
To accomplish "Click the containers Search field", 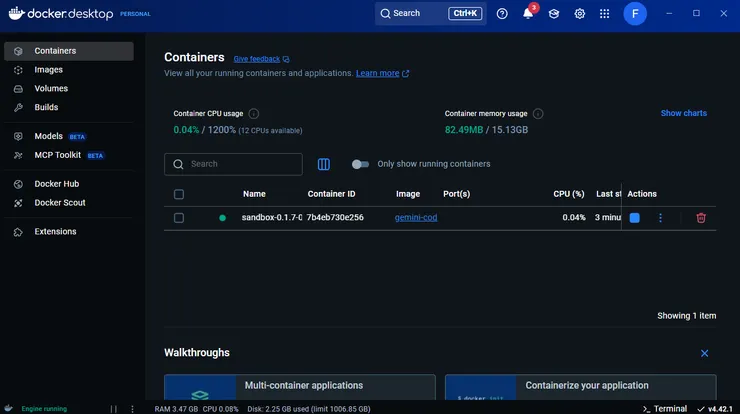I will coord(233,164).
